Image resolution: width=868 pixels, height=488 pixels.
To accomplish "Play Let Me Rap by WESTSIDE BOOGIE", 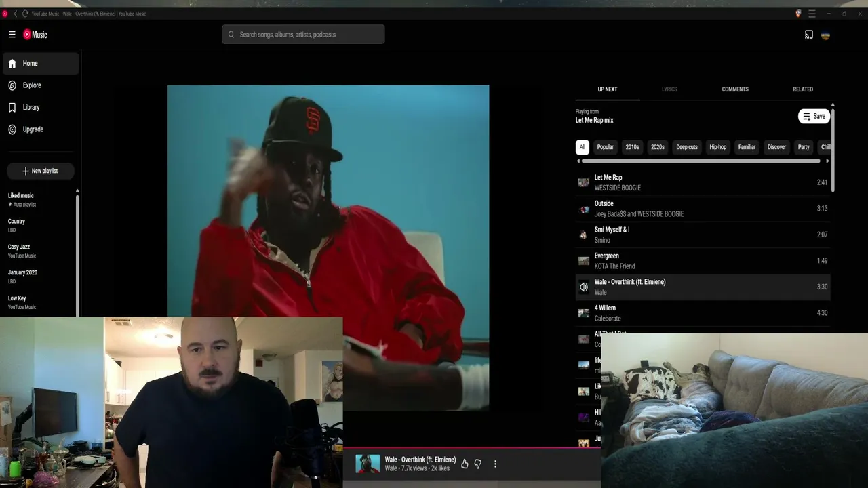I will [703, 182].
